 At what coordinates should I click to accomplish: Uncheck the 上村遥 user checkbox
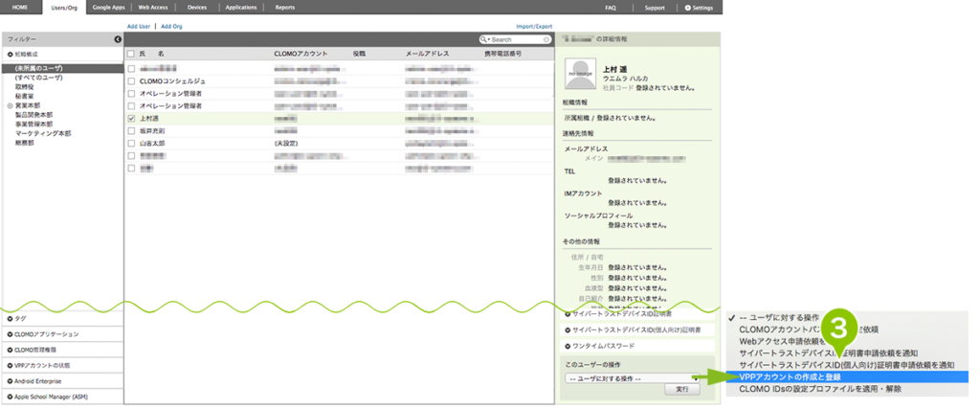tap(131, 118)
